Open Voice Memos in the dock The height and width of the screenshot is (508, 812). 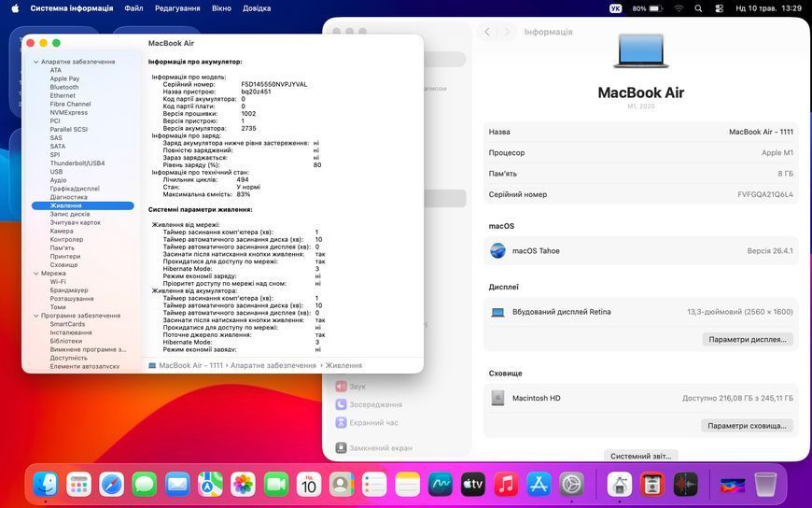point(686,486)
